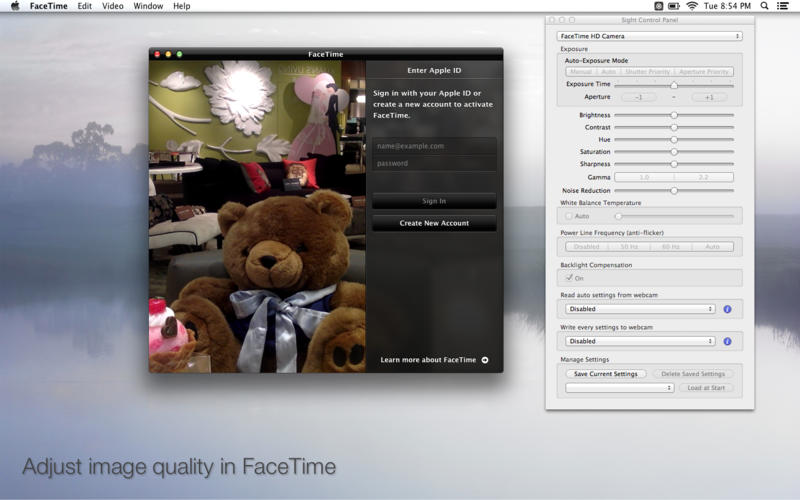The height and width of the screenshot is (500, 800).
Task: Select Aperture Priority exposure mode
Action: tap(704, 72)
